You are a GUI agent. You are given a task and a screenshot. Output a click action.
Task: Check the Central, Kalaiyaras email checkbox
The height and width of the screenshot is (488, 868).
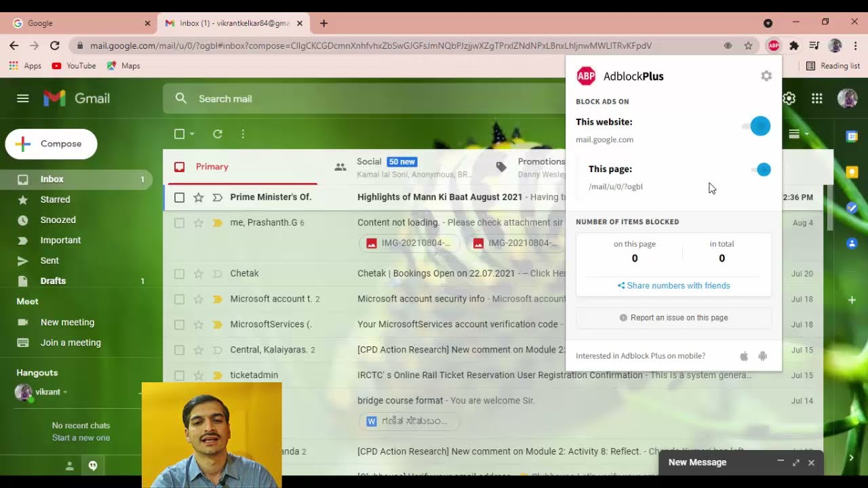179,350
